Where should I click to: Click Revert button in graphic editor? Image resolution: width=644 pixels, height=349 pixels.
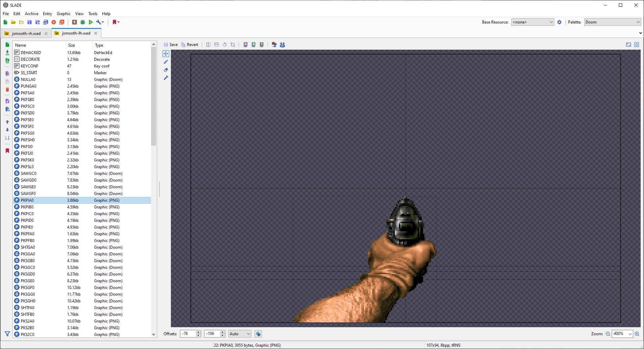[190, 45]
